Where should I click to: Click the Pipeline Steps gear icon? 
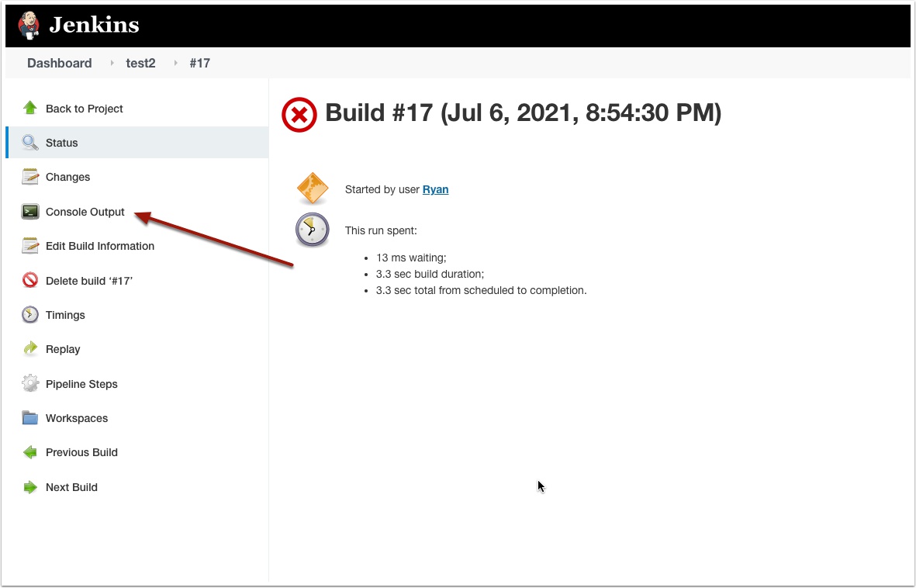tap(29, 383)
